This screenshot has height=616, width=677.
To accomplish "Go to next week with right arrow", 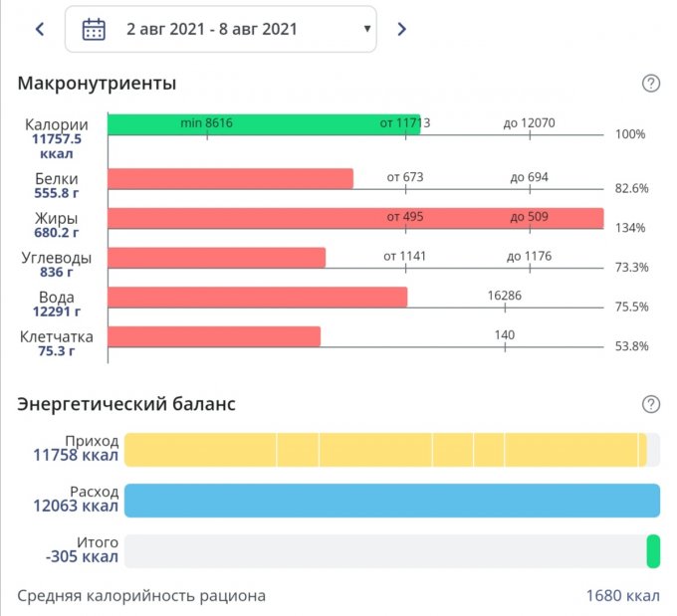I will (x=401, y=29).
